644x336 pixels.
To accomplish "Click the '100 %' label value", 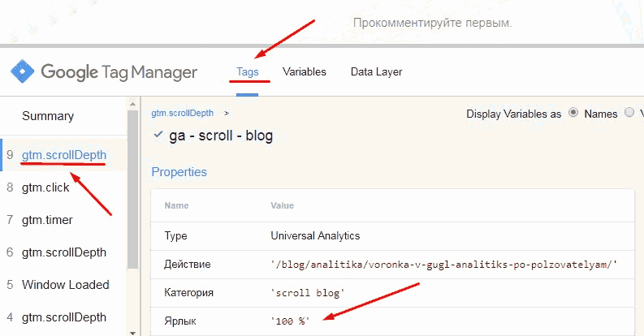I will point(290,321).
